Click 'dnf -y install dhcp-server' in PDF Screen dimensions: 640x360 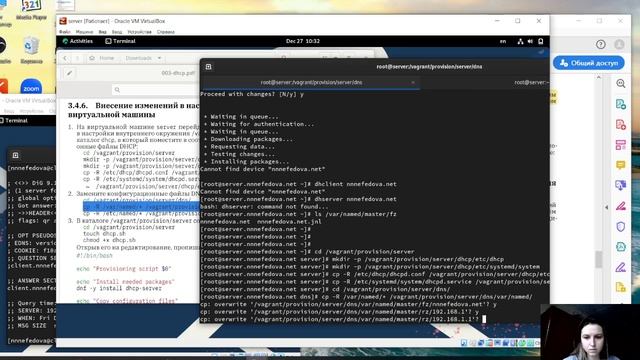click(x=119, y=288)
